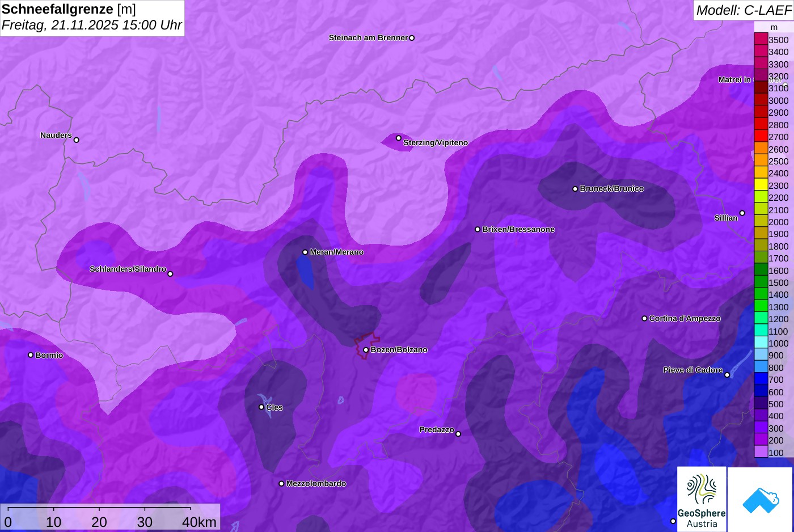This screenshot has height=532, width=794.
Task: Click the 2300 m yellow legend swatch
Action: (761, 185)
